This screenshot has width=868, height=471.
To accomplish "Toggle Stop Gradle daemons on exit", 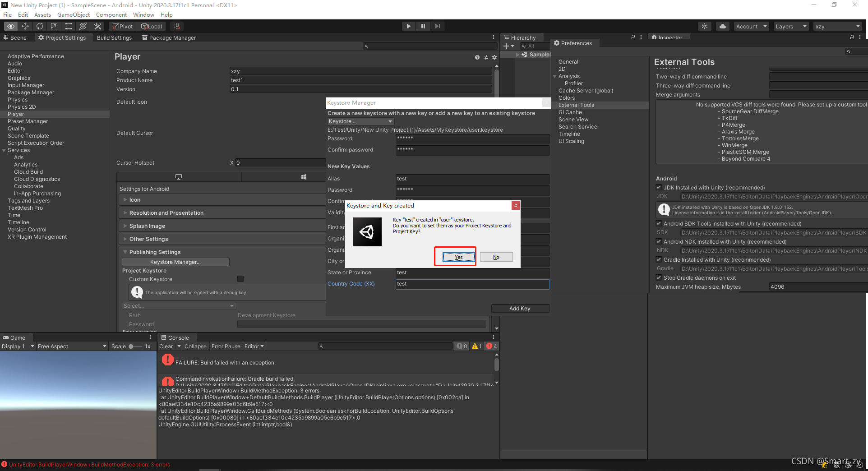I will [x=659, y=277].
